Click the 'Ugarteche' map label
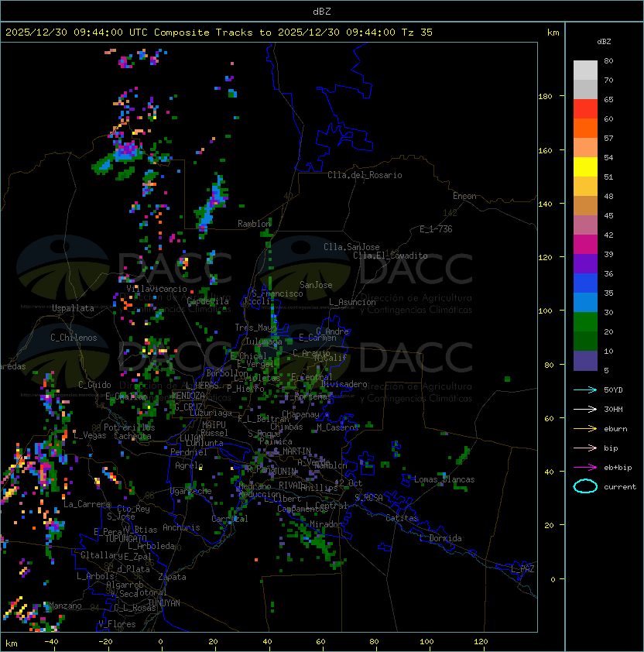The width and height of the screenshot is (644, 652). pyautogui.click(x=190, y=491)
